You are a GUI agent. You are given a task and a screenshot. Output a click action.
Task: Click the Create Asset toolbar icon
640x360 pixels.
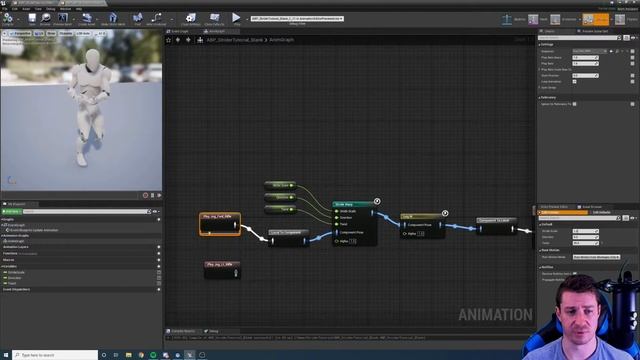coord(87,18)
